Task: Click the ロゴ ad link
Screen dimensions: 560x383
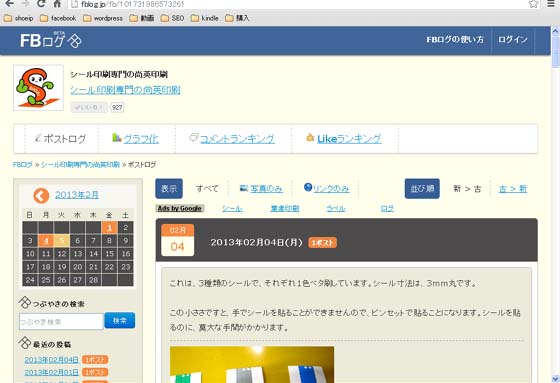Action: 387,208
